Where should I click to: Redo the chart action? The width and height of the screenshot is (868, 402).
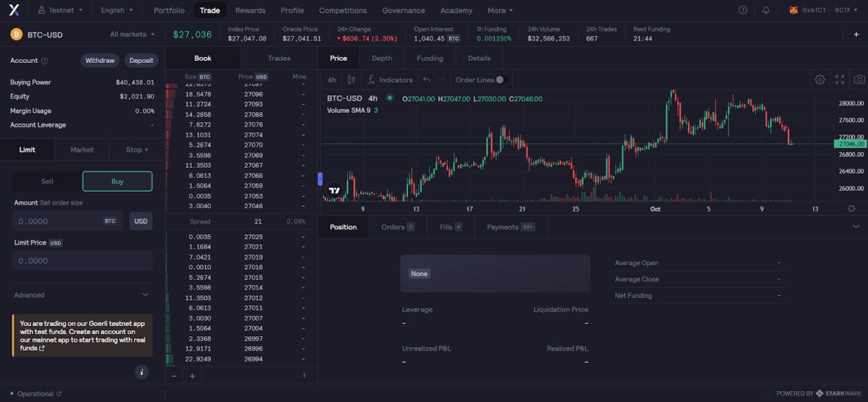441,80
